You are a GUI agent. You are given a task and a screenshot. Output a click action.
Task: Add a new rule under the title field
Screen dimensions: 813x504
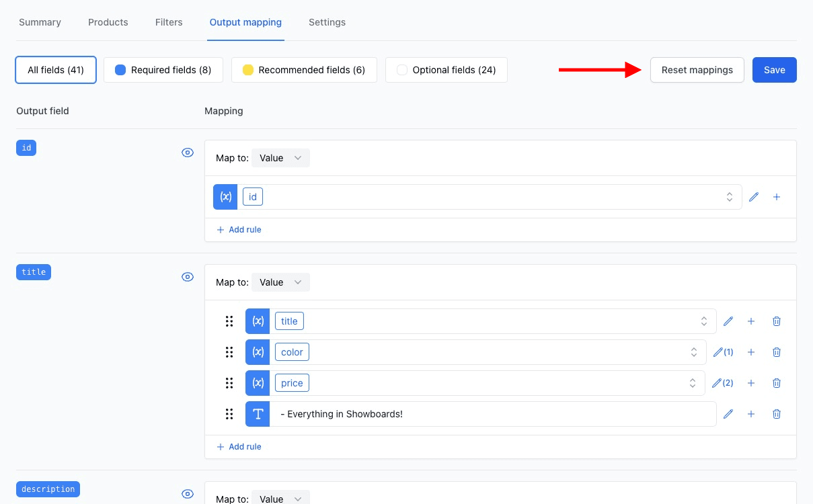point(239,446)
